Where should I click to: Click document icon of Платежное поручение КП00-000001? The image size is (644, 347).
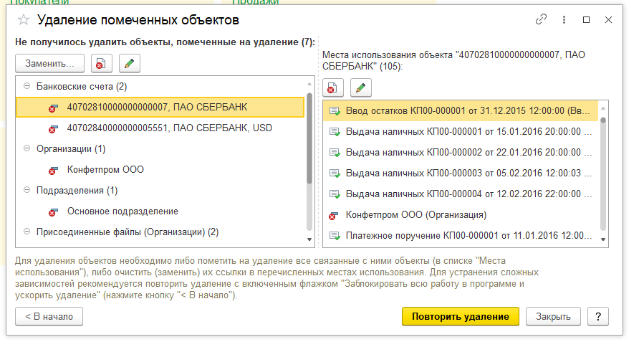[335, 236]
